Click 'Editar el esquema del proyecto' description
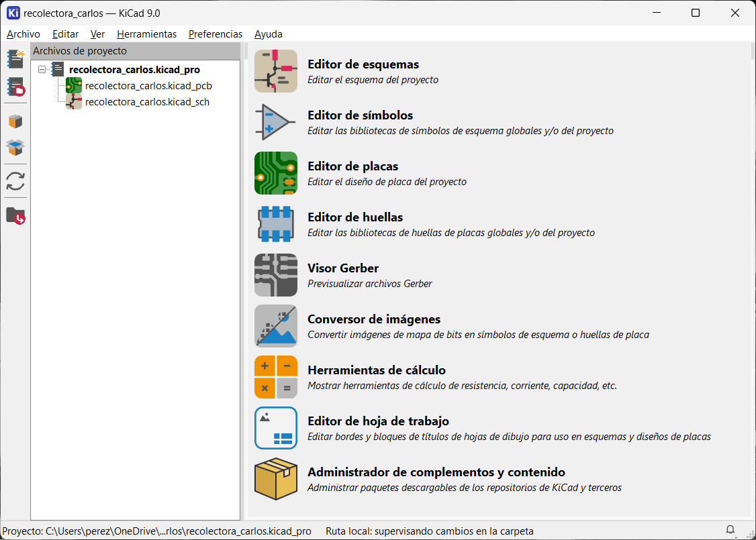 (373, 80)
